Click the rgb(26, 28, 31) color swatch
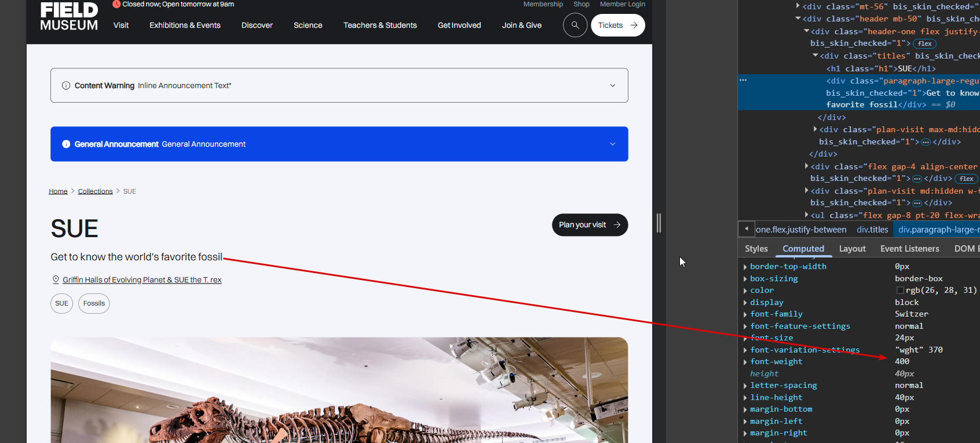The width and height of the screenshot is (980, 443). click(900, 291)
